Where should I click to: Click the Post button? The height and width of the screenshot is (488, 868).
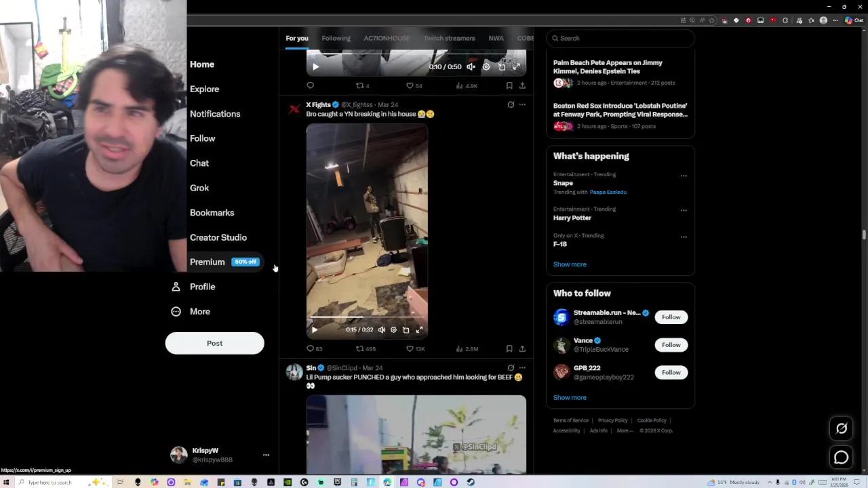pos(214,343)
